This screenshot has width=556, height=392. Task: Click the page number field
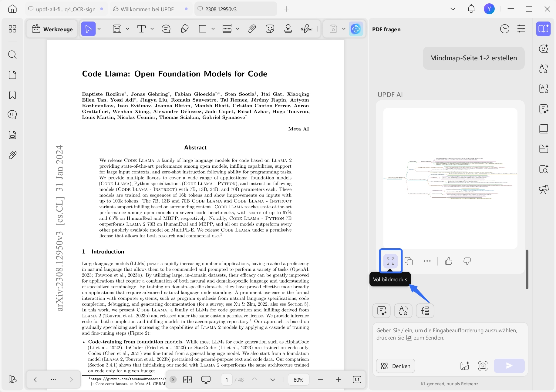click(x=227, y=380)
